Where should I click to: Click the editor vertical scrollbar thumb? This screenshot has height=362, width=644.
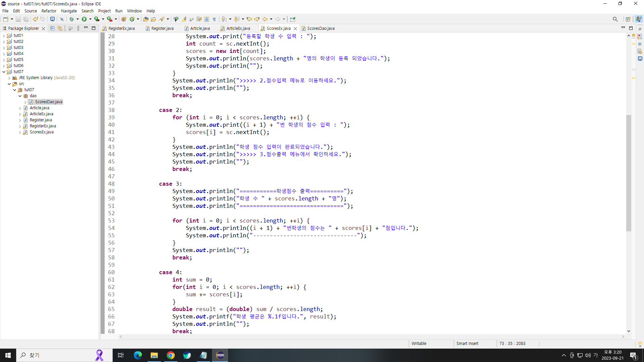pos(629,173)
